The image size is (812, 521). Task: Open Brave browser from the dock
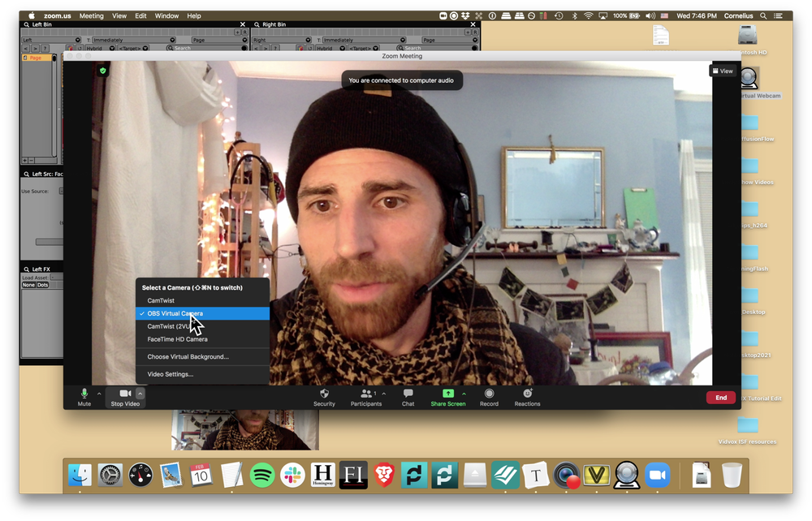coord(384,475)
